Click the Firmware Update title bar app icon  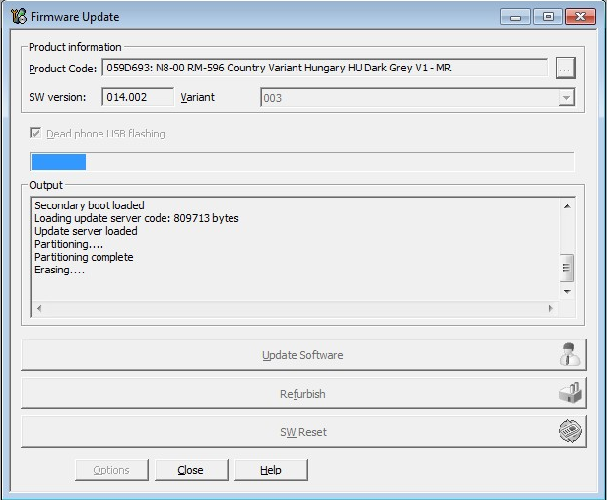point(18,16)
